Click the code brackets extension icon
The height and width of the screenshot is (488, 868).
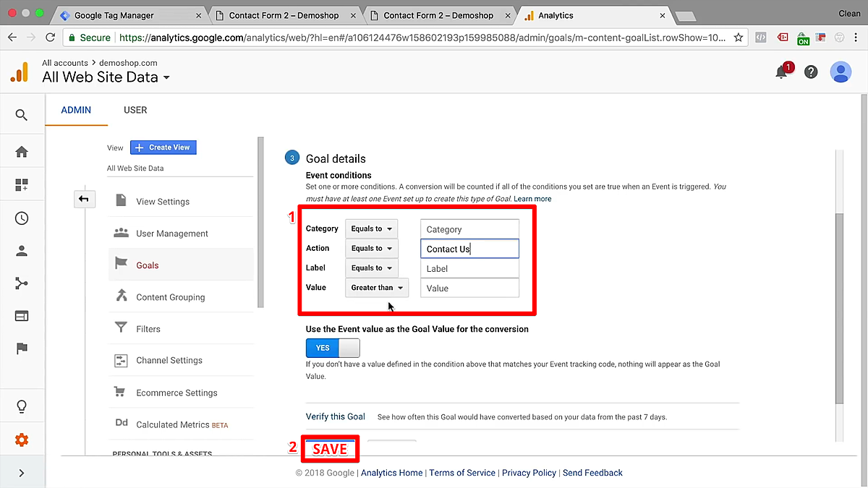760,38
